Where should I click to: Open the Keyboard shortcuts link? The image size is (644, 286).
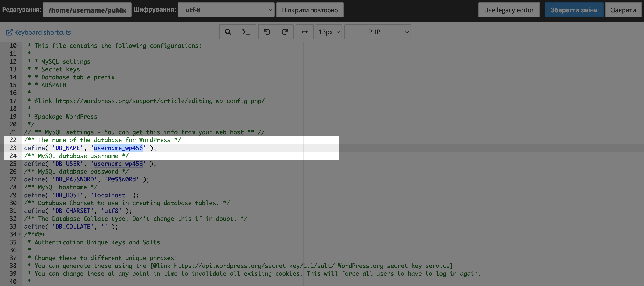point(38,32)
